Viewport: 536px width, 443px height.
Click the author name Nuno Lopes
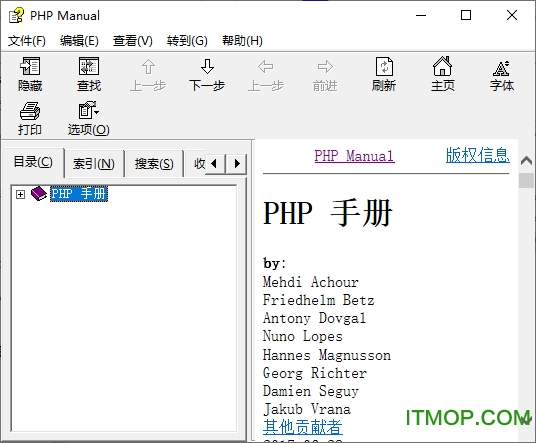click(303, 336)
